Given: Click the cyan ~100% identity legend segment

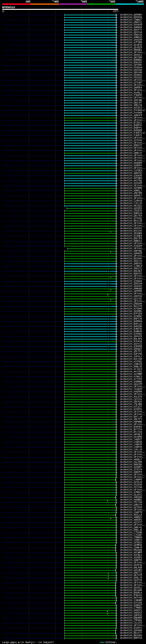Looking at the screenshot, I should click(x=130, y=4).
